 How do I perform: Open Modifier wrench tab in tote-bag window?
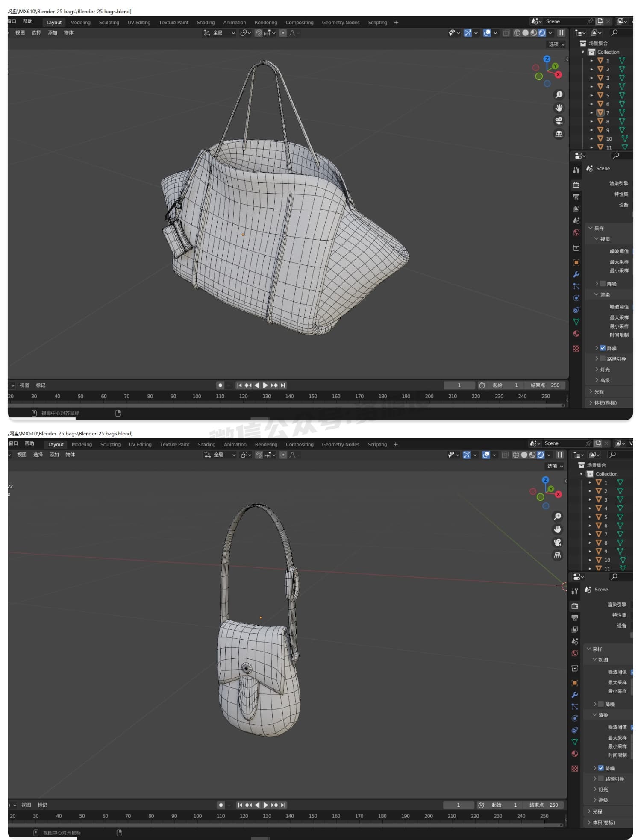tap(576, 274)
